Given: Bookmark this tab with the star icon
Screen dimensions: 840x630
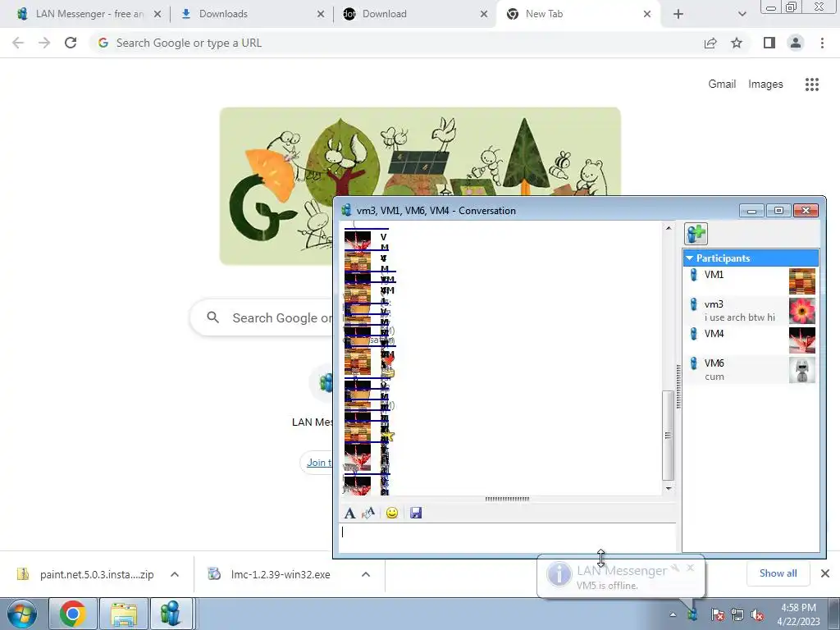Looking at the screenshot, I should coord(737,43).
